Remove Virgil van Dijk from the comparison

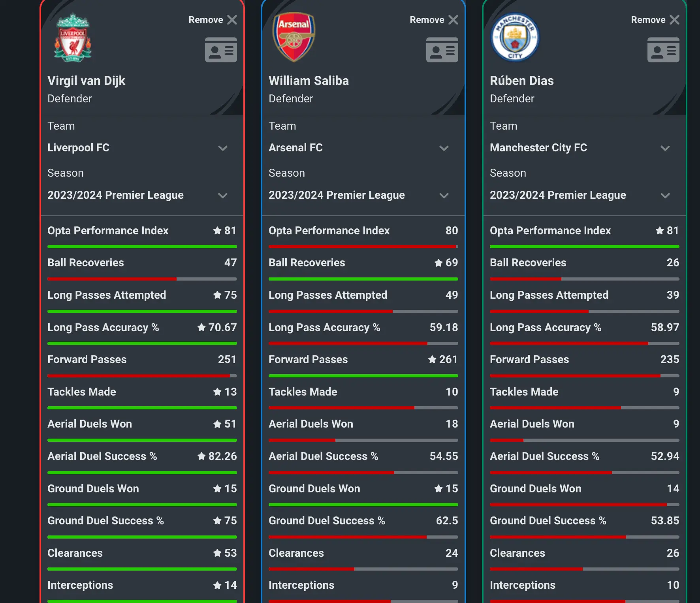232,19
